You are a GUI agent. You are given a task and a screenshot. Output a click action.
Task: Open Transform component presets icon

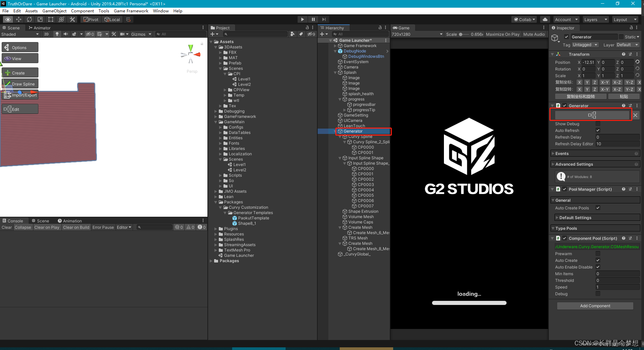point(630,54)
